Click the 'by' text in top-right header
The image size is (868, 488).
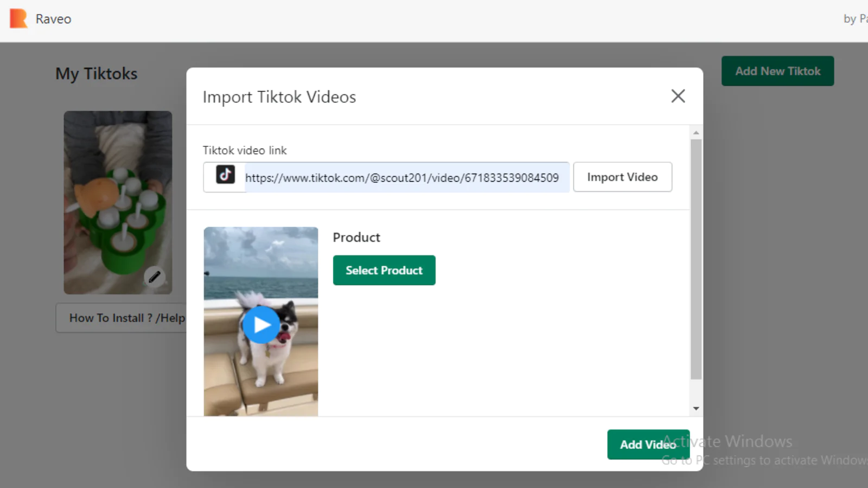pyautogui.click(x=849, y=19)
